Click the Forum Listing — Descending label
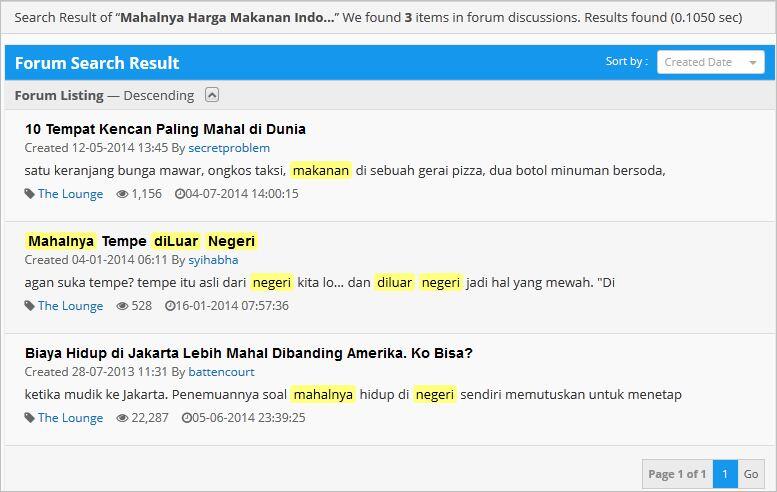Screen dimensions: 777x492 (104, 95)
